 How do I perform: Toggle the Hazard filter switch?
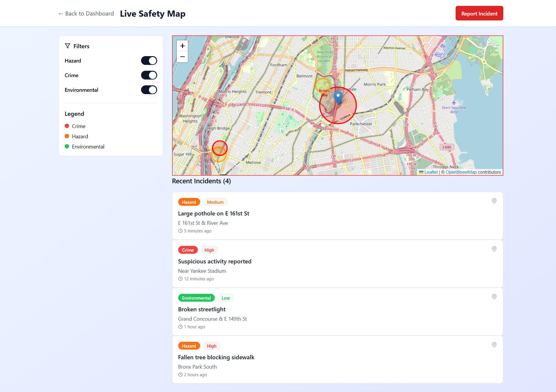point(149,61)
